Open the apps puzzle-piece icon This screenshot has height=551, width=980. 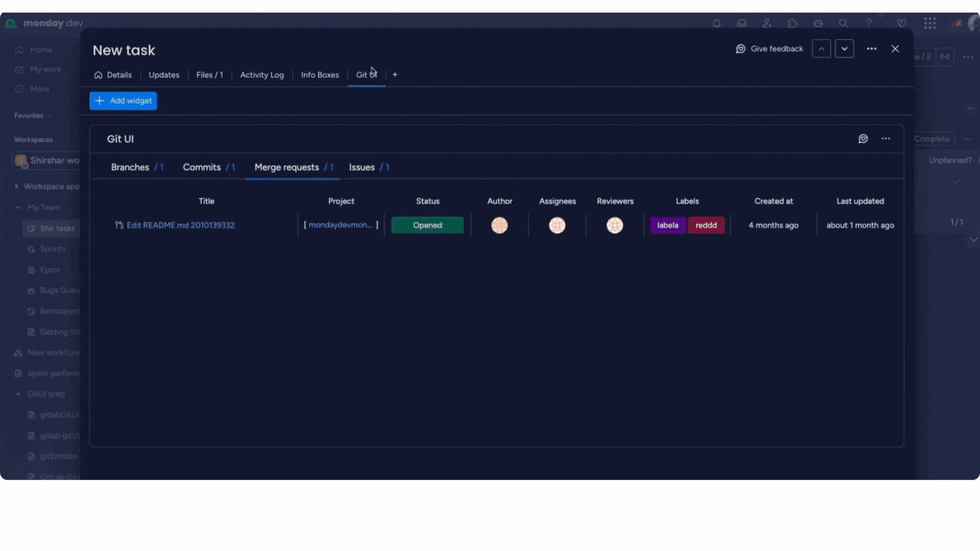[792, 23]
